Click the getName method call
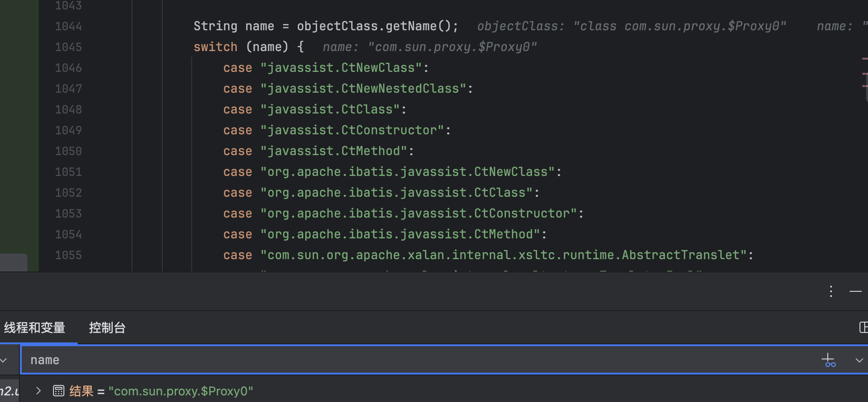 411,26
